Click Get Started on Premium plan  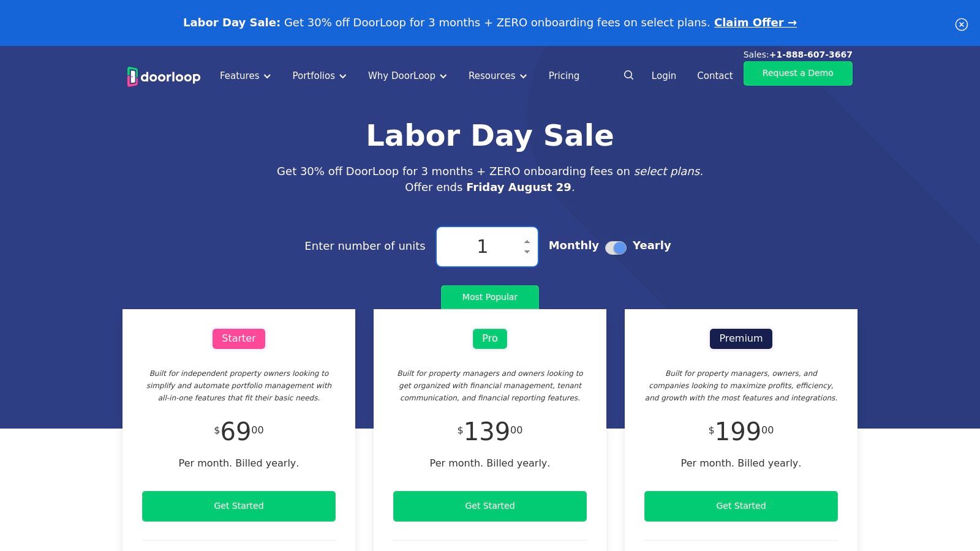coord(741,506)
